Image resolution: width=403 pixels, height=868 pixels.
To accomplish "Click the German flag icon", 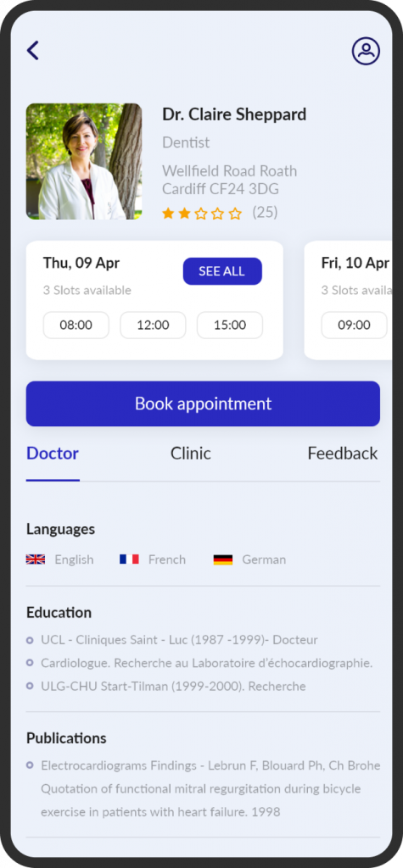I will pyautogui.click(x=223, y=559).
